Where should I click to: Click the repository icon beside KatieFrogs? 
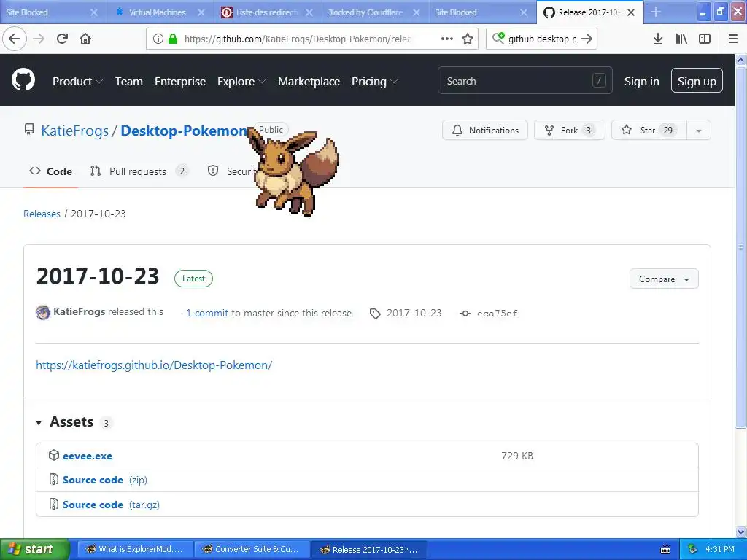(x=29, y=130)
